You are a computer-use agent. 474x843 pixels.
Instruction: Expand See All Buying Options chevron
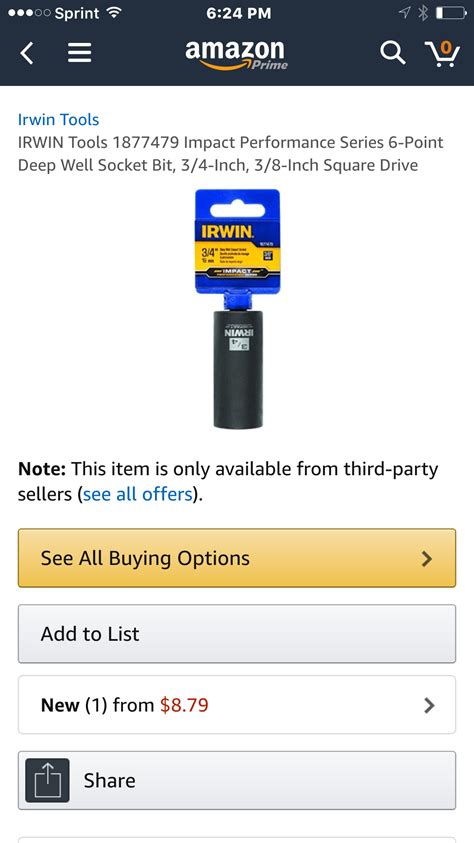[x=427, y=559]
